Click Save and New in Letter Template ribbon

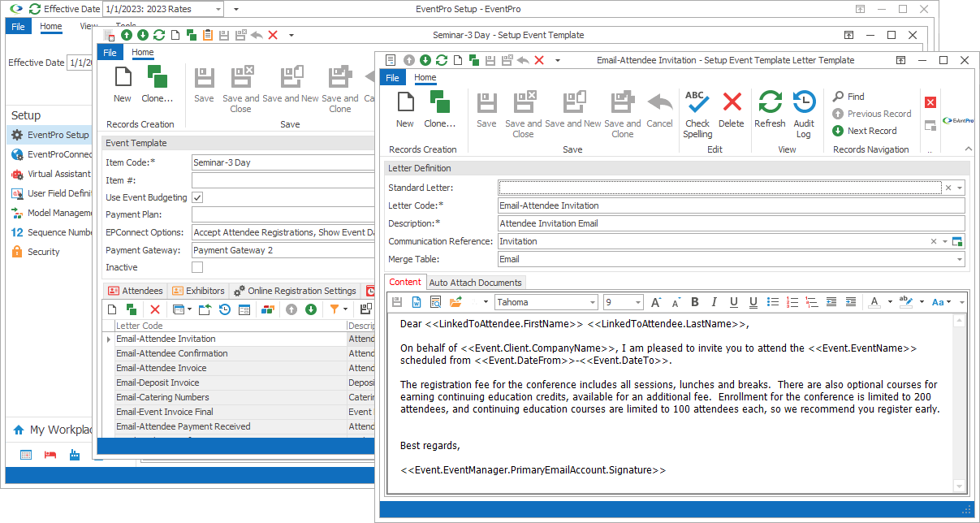click(x=573, y=109)
